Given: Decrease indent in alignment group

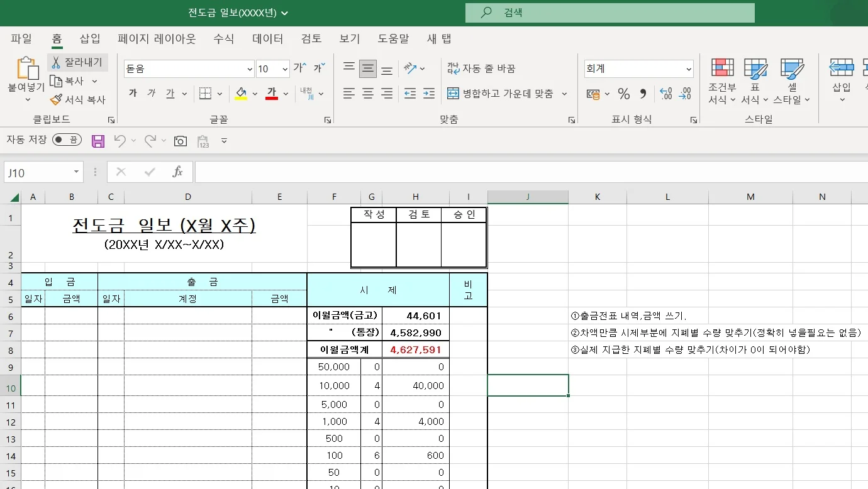Looking at the screenshot, I should 410,94.
